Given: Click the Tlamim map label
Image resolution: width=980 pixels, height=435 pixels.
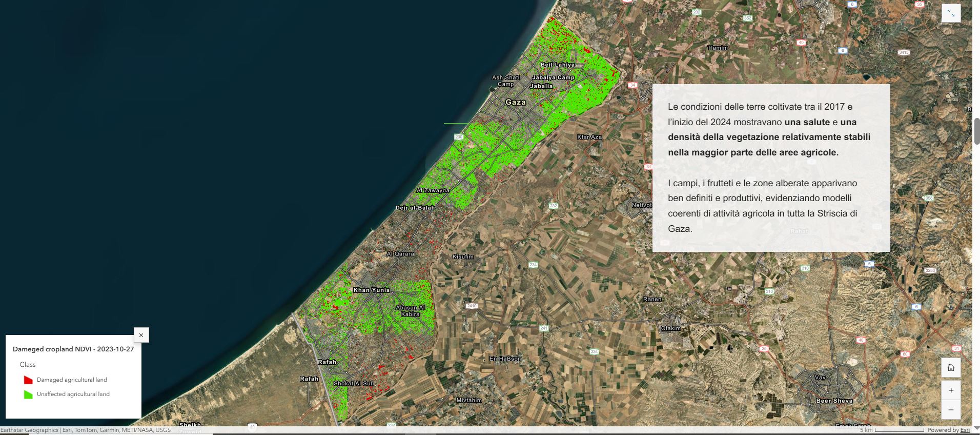Looking at the screenshot, I should 718,48.
